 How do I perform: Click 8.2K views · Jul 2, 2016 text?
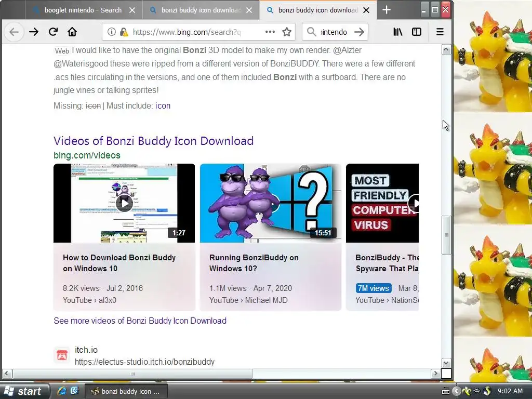click(x=103, y=288)
